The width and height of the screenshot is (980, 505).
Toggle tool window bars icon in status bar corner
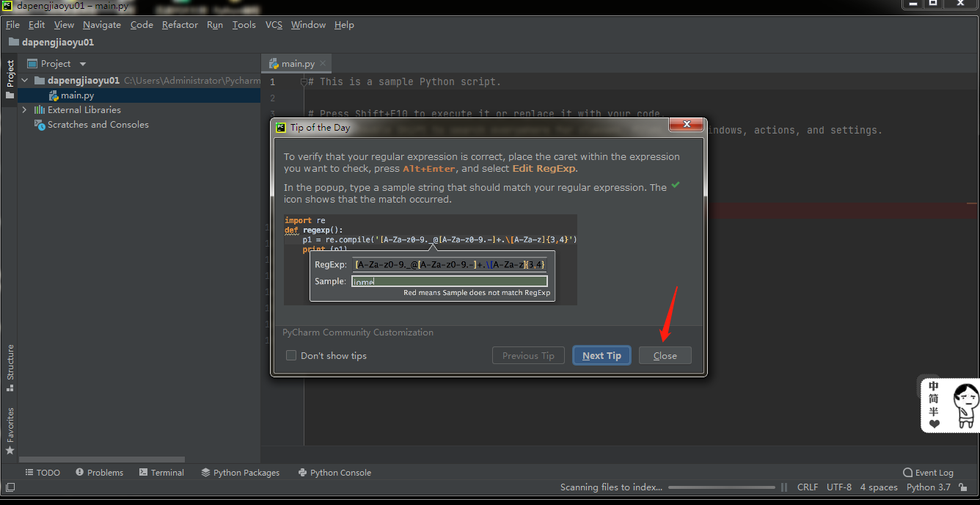tap(10, 487)
